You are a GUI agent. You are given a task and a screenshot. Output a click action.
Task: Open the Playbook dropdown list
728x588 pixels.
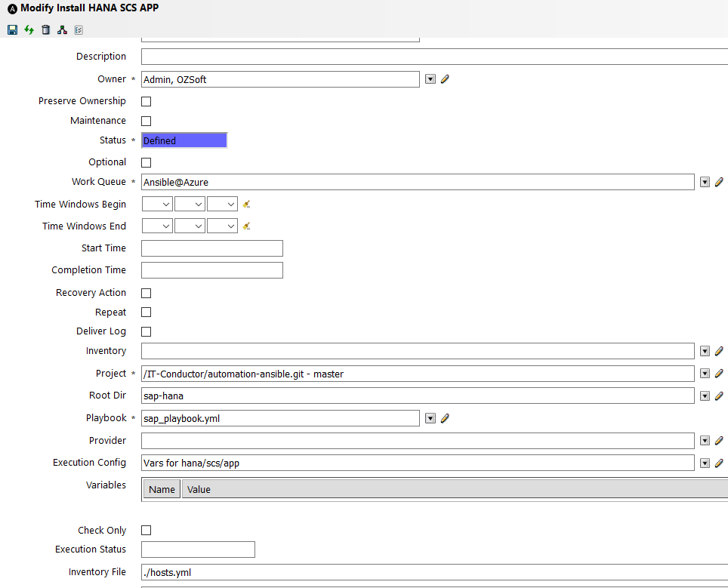click(430, 419)
